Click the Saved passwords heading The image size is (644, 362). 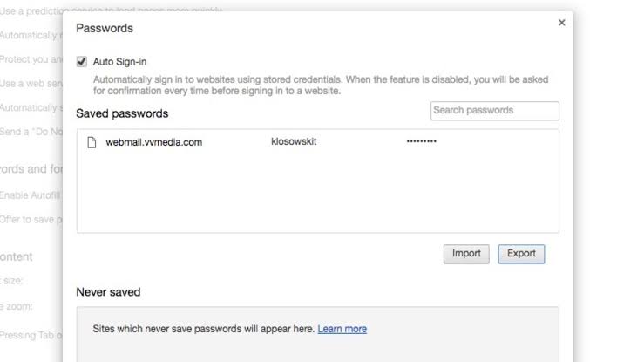coord(122,113)
